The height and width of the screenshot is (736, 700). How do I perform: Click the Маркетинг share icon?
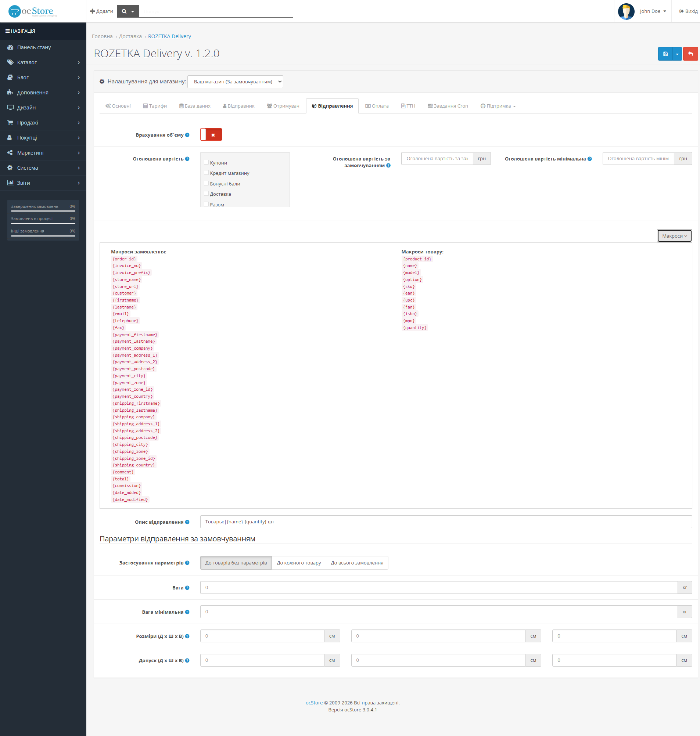click(10, 153)
